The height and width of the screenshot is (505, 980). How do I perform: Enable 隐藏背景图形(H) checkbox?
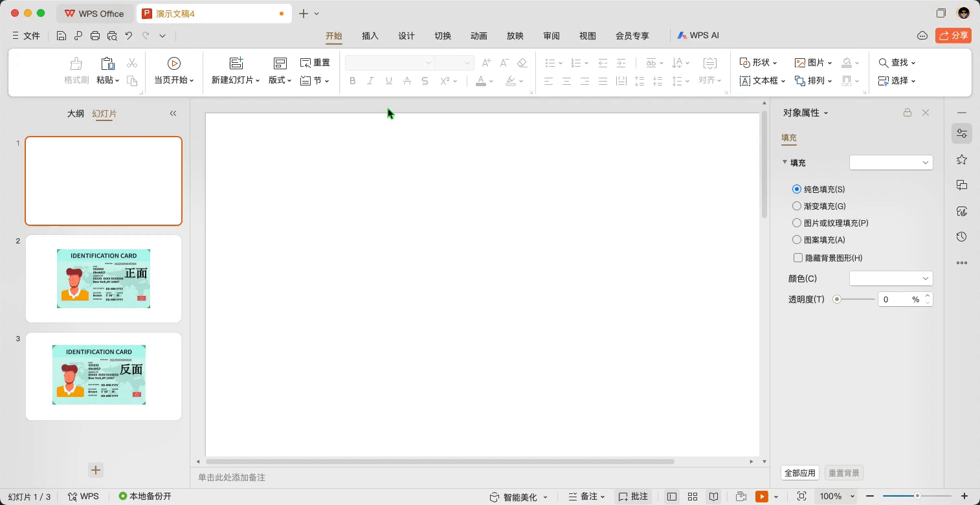coord(798,258)
